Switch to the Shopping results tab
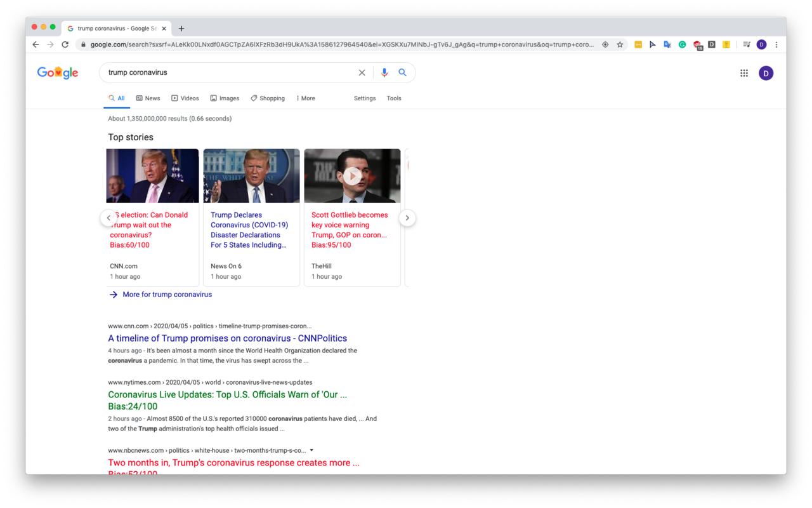The width and height of the screenshot is (812, 508). pyautogui.click(x=267, y=98)
